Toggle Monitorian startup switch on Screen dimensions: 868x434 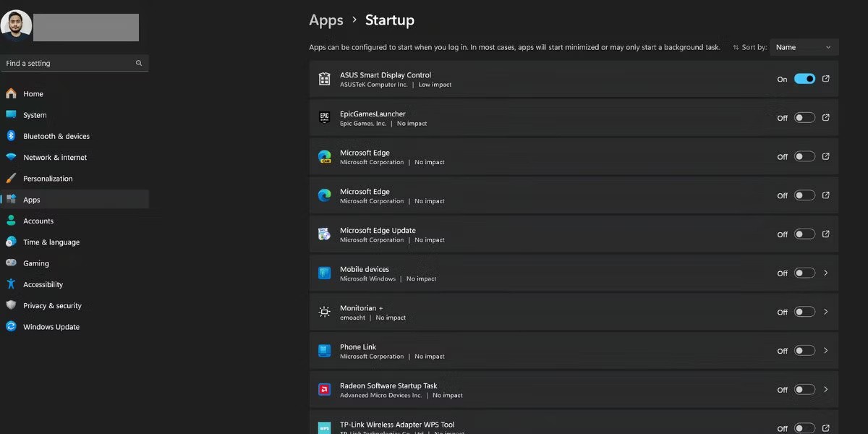(x=804, y=312)
